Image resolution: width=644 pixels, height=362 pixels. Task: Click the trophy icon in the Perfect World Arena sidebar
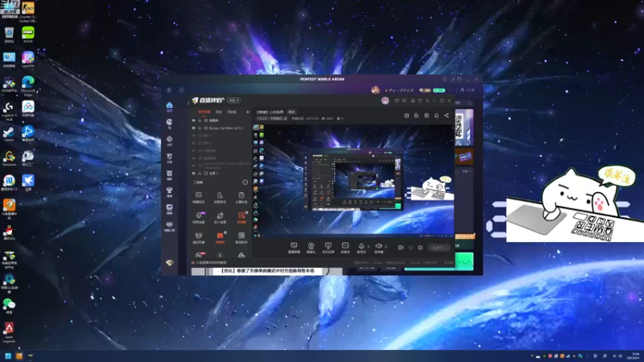pyautogui.click(x=169, y=191)
